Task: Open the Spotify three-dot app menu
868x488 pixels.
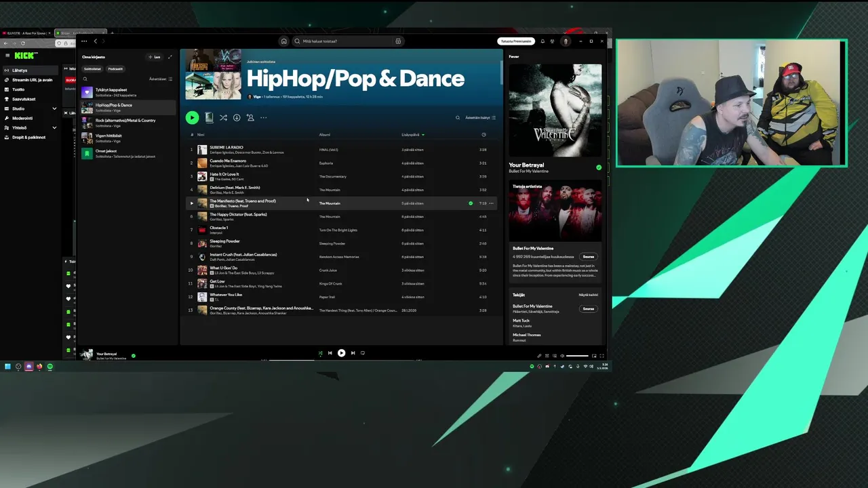Action: tap(84, 41)
